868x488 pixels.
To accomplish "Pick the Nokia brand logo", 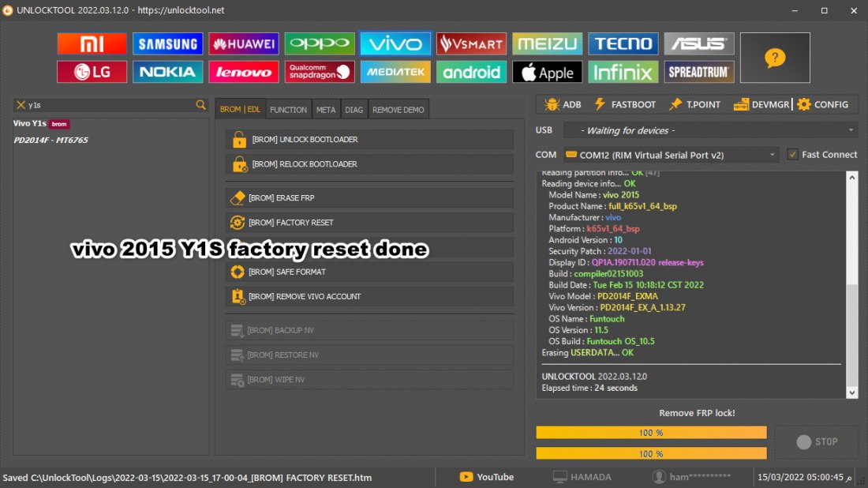I will [168, 72].
